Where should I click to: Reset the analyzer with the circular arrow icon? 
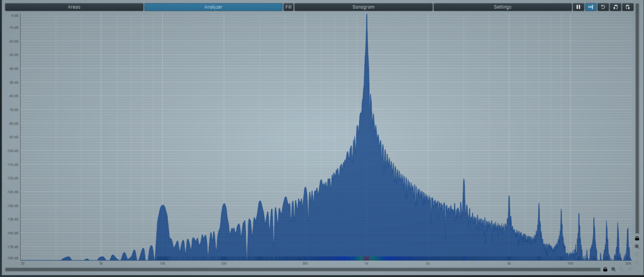(603, 7)
